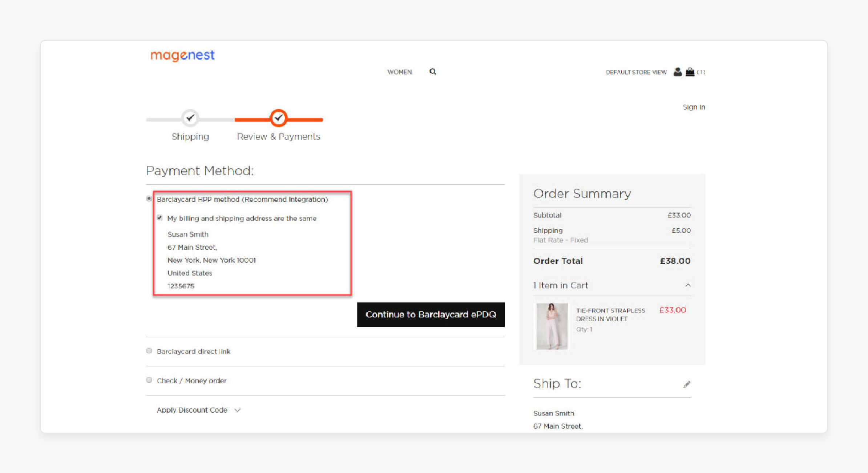Screen dimensions: 868x473
Task: Go back to the Shipping step
Action: [190, 118]
